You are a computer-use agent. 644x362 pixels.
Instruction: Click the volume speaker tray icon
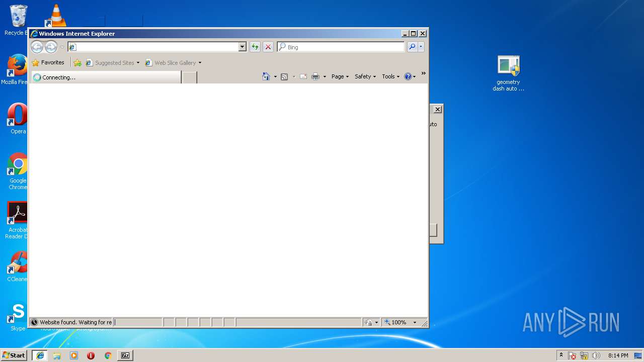pyautogui.click(x=596, y=355)
